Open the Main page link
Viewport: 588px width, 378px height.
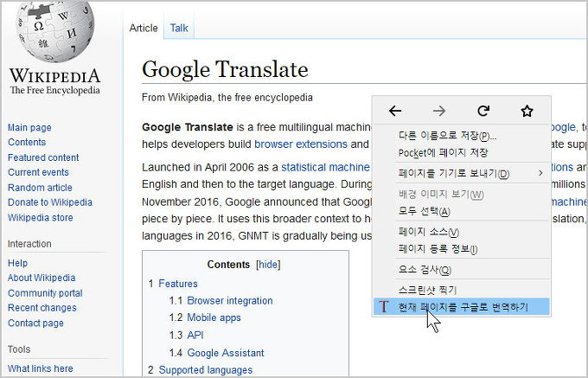tap(29, 127)
